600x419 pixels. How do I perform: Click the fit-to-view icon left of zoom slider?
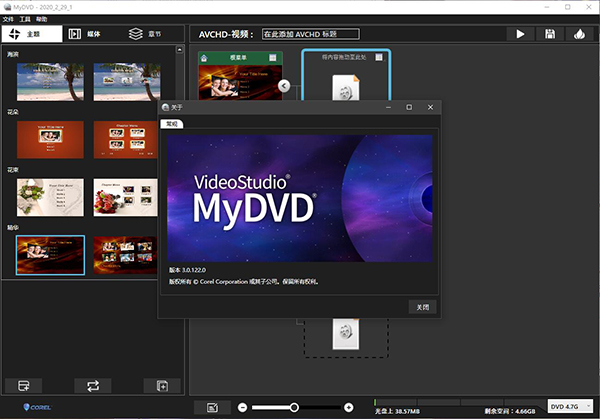(x=212, y=407)
